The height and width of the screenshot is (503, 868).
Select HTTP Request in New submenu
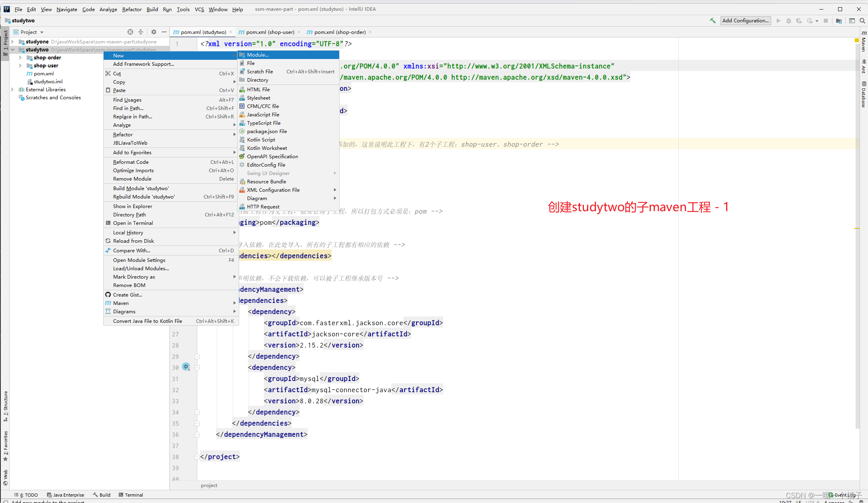289,206
